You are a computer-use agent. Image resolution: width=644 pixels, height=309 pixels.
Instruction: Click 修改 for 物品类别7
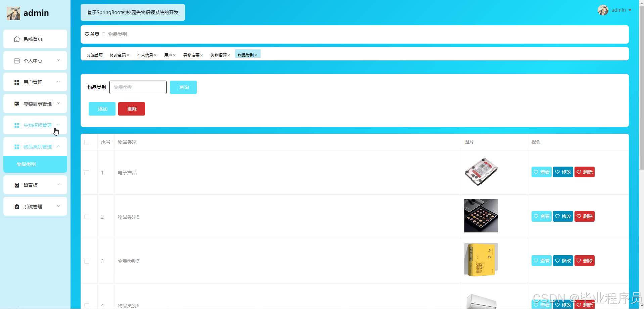563,261
